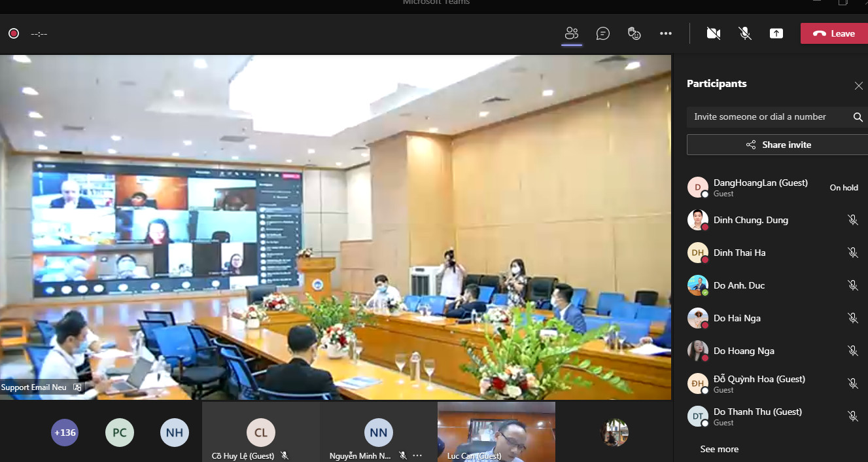Screen dimensions: 868x462
Task: Select the Luc Can (Guest) video thumbnail
Action: click(x=496, y=431)
